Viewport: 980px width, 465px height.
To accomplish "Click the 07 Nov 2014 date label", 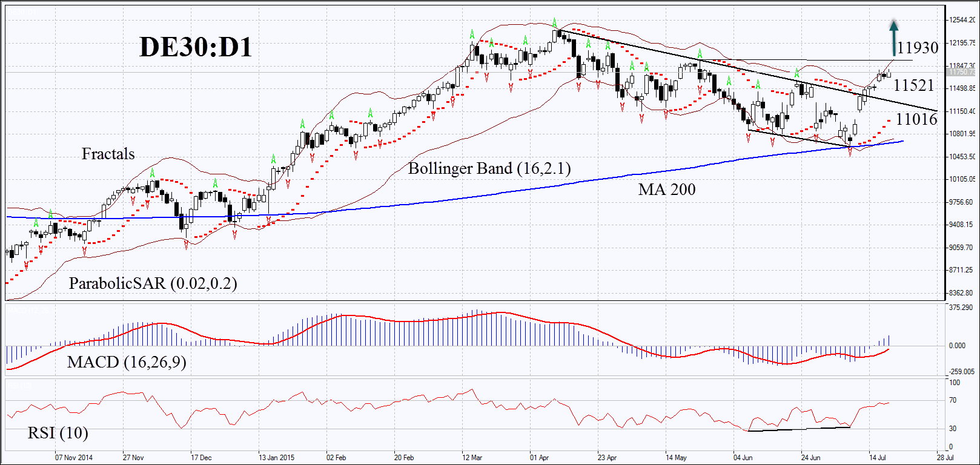I will point(74,458).
